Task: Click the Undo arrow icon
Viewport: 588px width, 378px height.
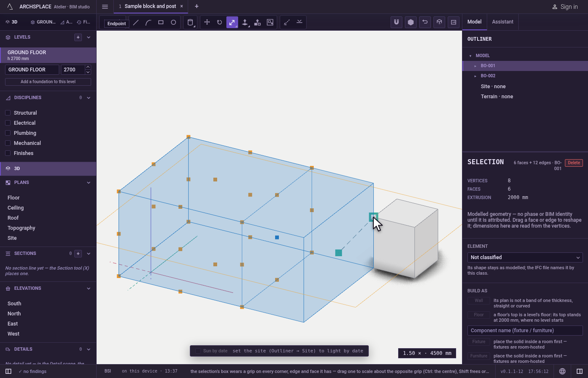Action: (x=425, y=22)
